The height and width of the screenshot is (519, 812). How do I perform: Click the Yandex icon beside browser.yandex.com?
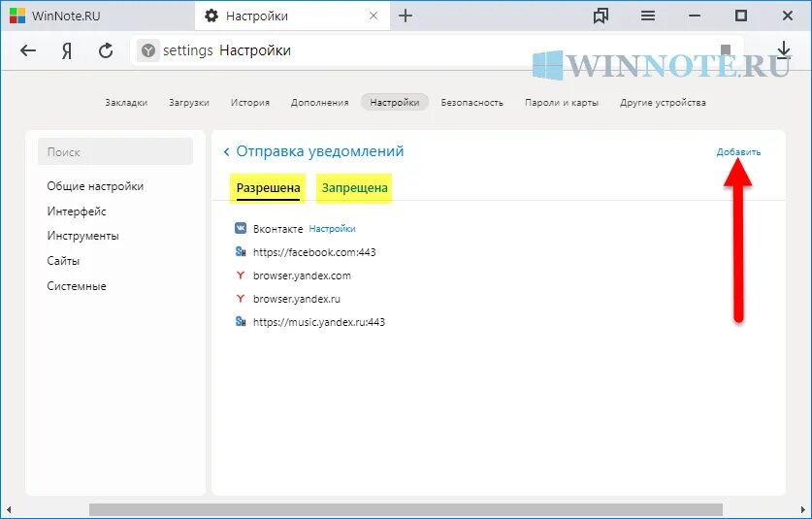241,276
